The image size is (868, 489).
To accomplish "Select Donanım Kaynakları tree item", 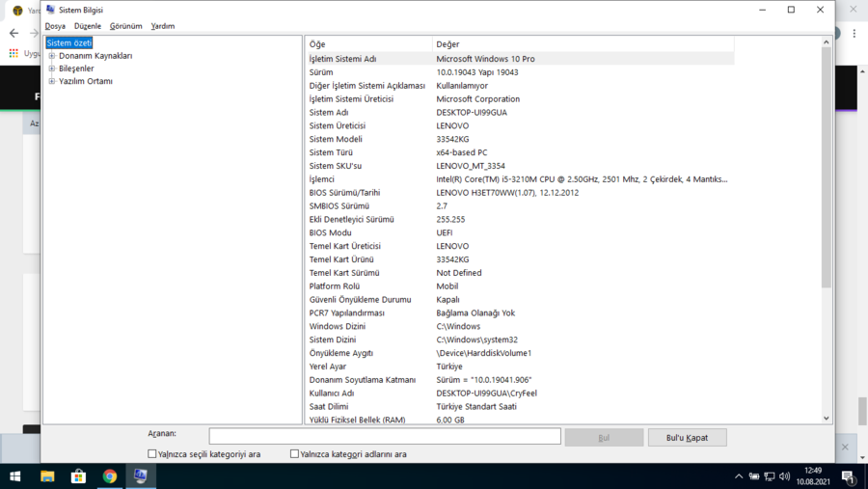I will (95, 55).
